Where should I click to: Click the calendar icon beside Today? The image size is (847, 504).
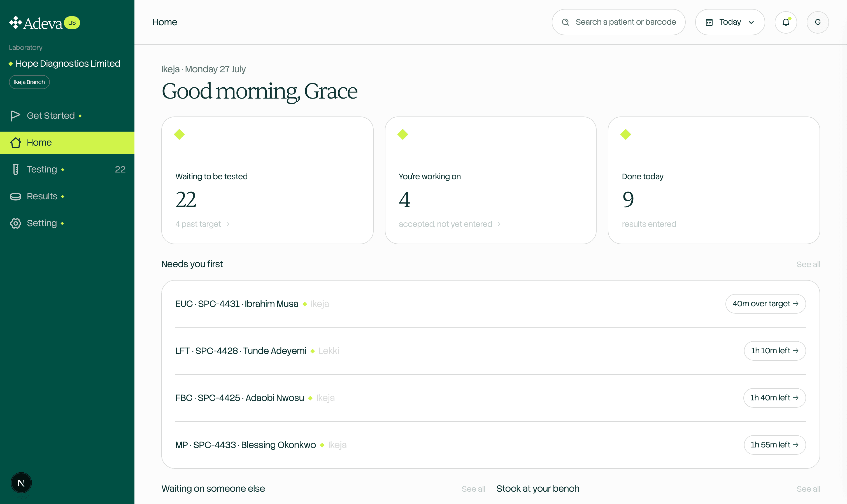[x=709, y=22]
